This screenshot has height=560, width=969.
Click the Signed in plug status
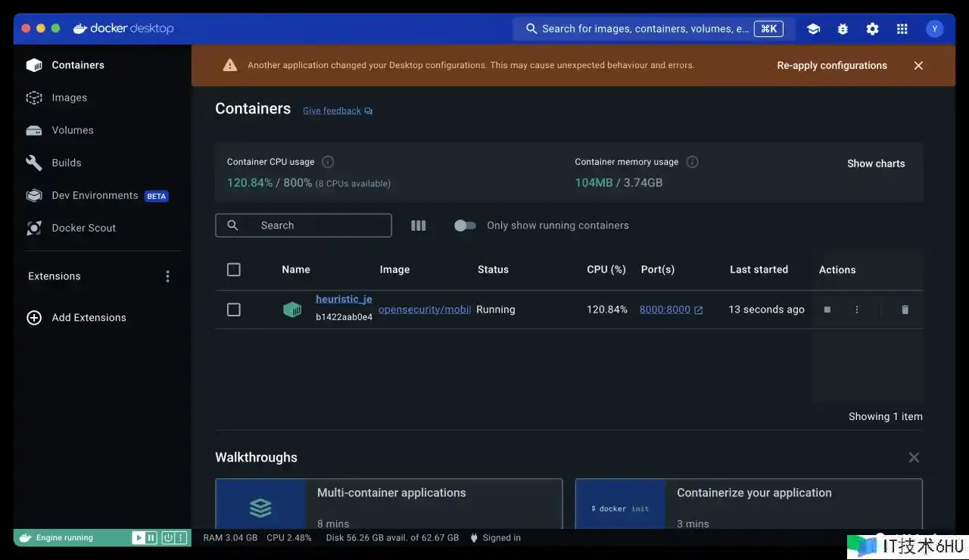click(x=495, y=538)
